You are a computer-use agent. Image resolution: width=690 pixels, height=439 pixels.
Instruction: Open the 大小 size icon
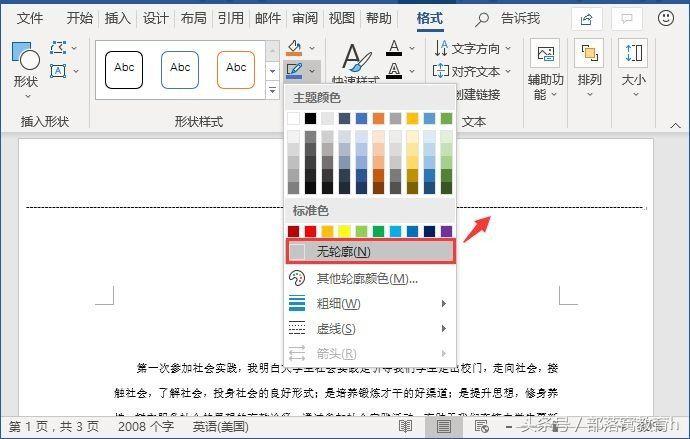click(x=633, y=53)
